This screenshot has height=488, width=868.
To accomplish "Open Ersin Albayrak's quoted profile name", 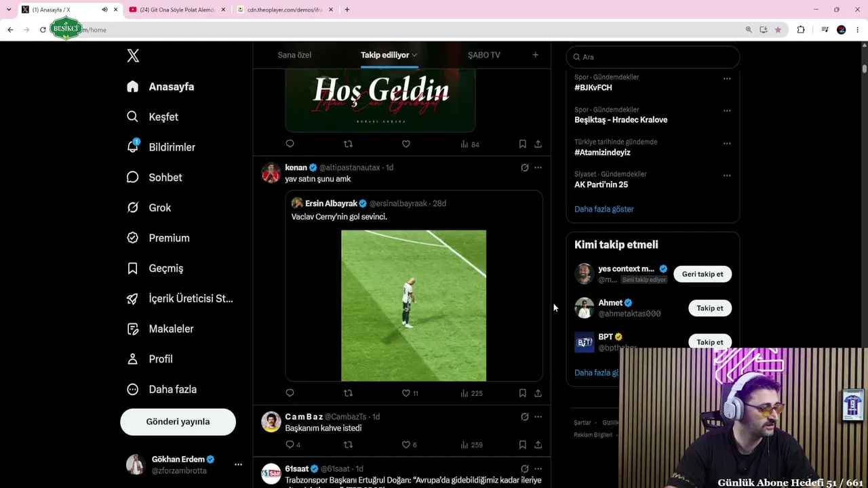I will 331,203.
